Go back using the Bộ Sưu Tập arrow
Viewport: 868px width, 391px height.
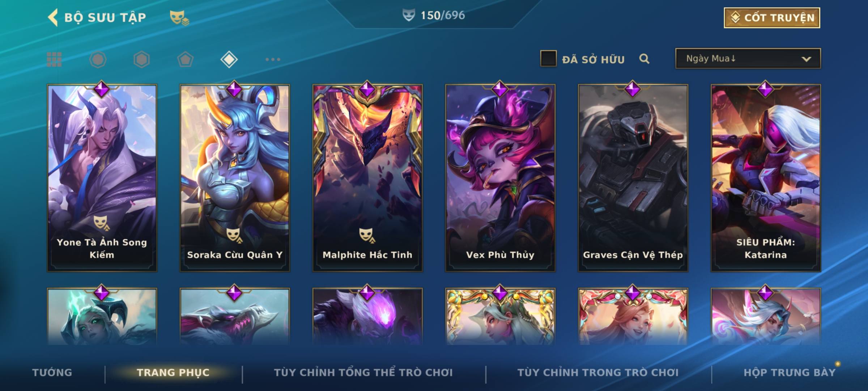click(53, 17)
